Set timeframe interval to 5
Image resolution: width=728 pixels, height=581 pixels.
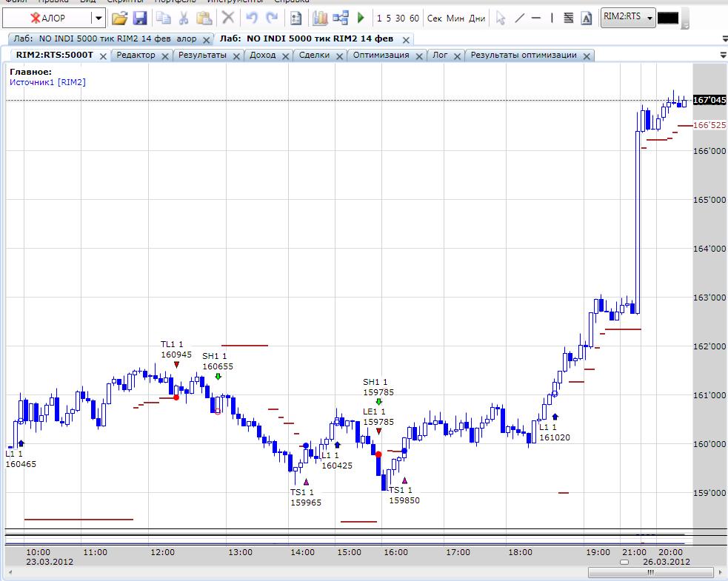389,19
